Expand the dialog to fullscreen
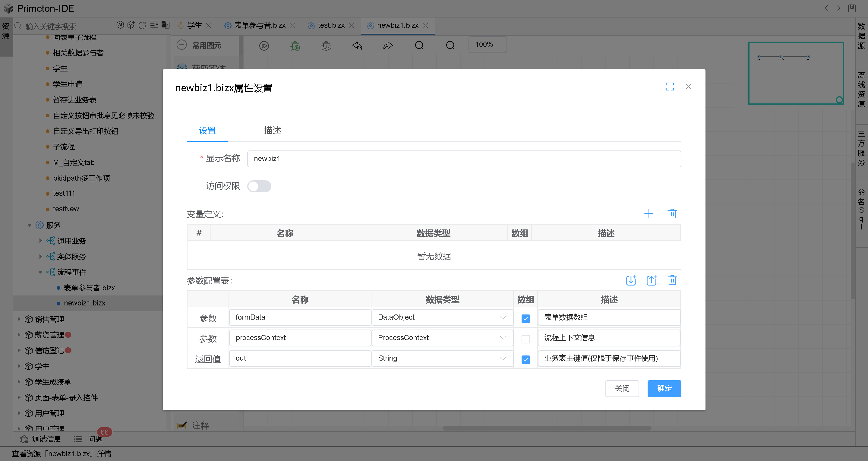 tap(670, 87)
